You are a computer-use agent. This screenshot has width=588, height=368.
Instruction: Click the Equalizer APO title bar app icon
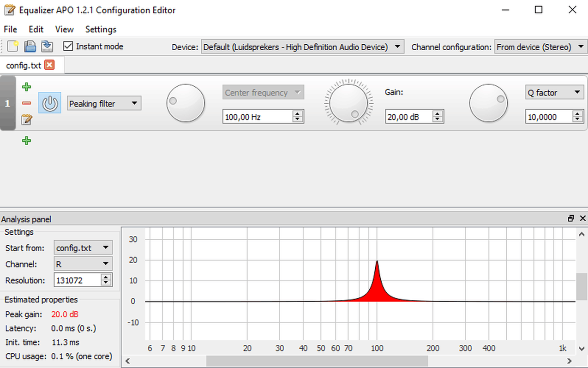click(9, 10)
